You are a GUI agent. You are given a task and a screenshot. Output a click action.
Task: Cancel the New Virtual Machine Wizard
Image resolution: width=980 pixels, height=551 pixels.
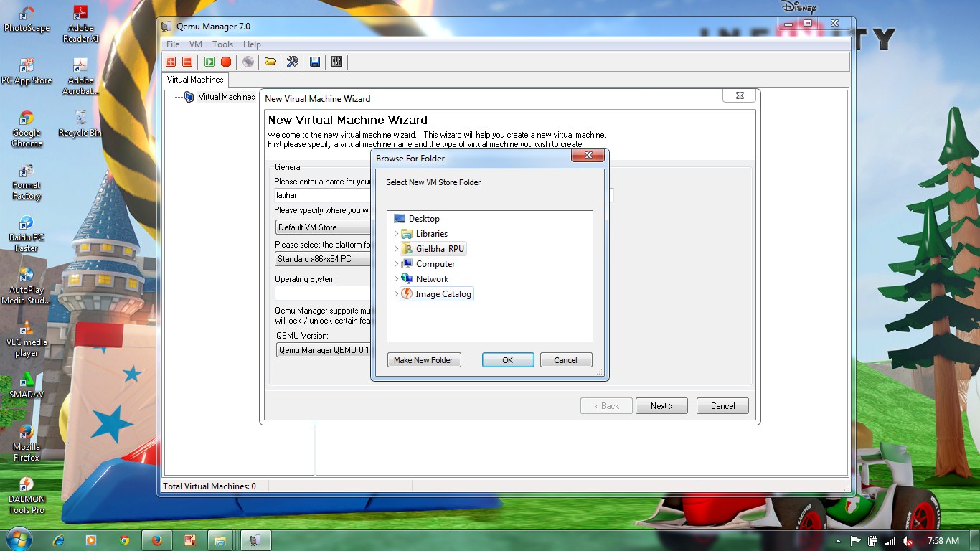pos(722,406)
